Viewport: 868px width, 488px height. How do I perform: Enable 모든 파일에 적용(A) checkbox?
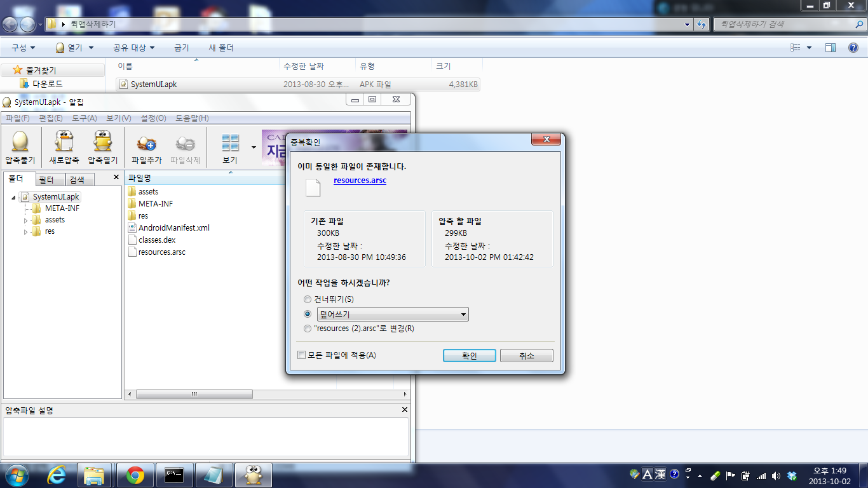(302, 355)
